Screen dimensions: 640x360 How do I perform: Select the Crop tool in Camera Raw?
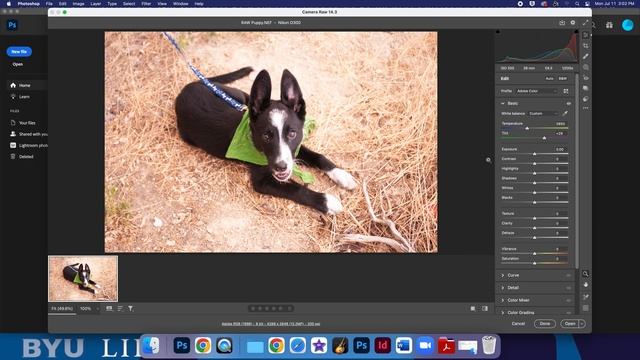pyautogui.click(x=586, y=46)
